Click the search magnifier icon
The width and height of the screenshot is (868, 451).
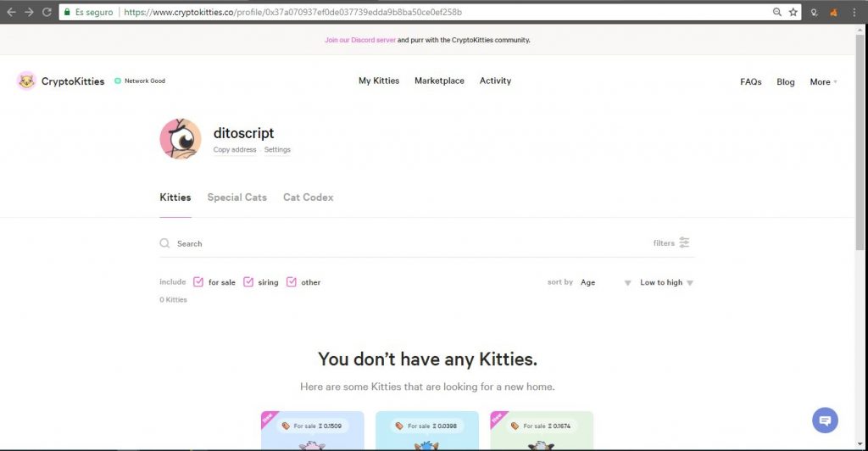pos(164,243)
